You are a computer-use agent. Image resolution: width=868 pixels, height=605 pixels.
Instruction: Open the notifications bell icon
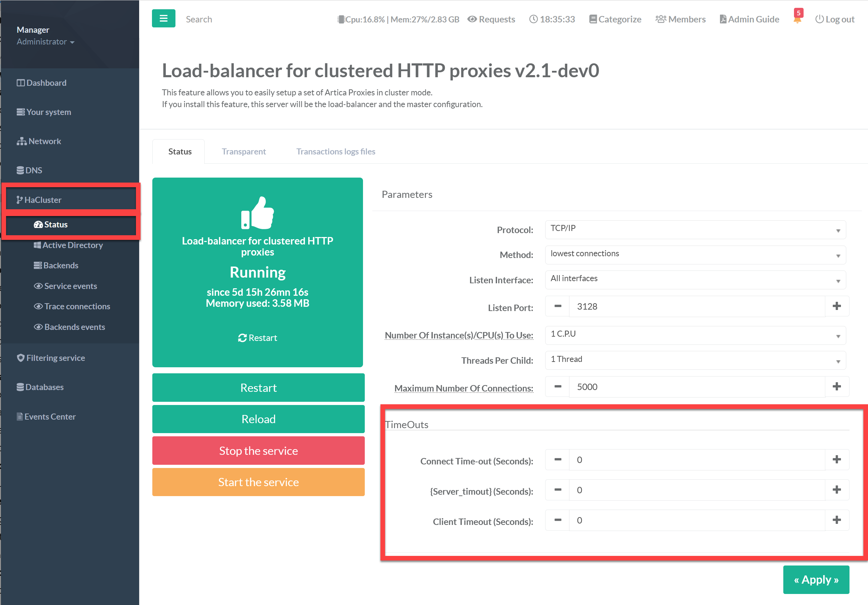click(x=797, y=19)
